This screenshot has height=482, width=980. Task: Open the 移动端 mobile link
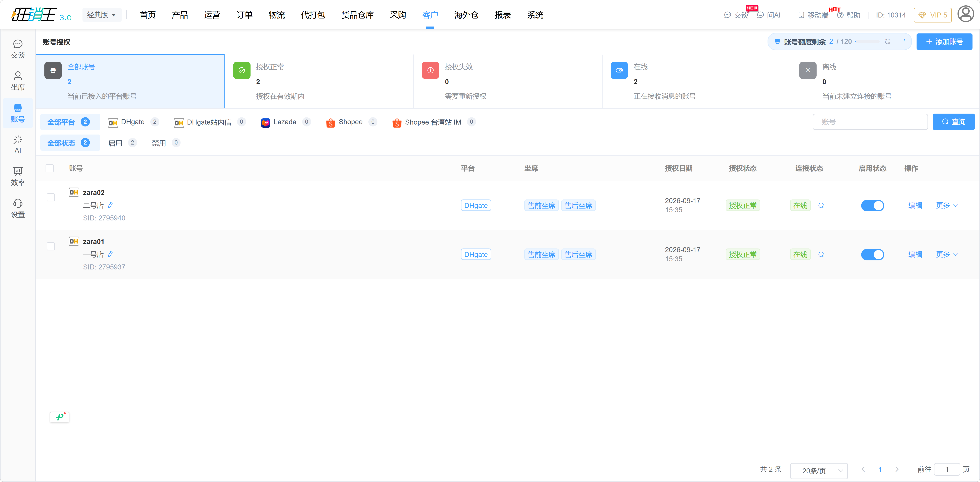click(813, 15)
